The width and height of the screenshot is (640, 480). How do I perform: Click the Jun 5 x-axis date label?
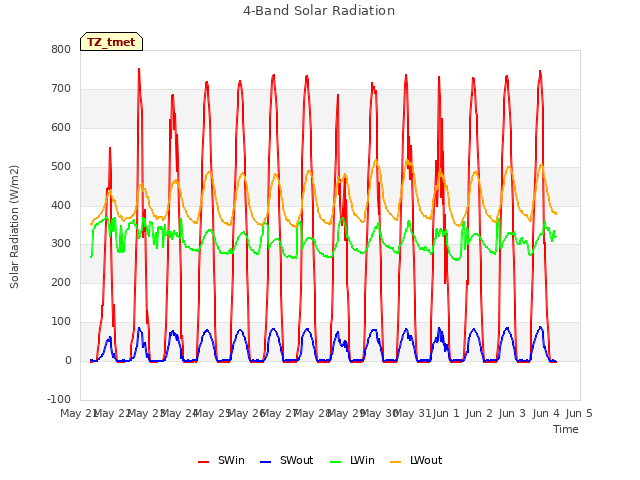point(579,413)
